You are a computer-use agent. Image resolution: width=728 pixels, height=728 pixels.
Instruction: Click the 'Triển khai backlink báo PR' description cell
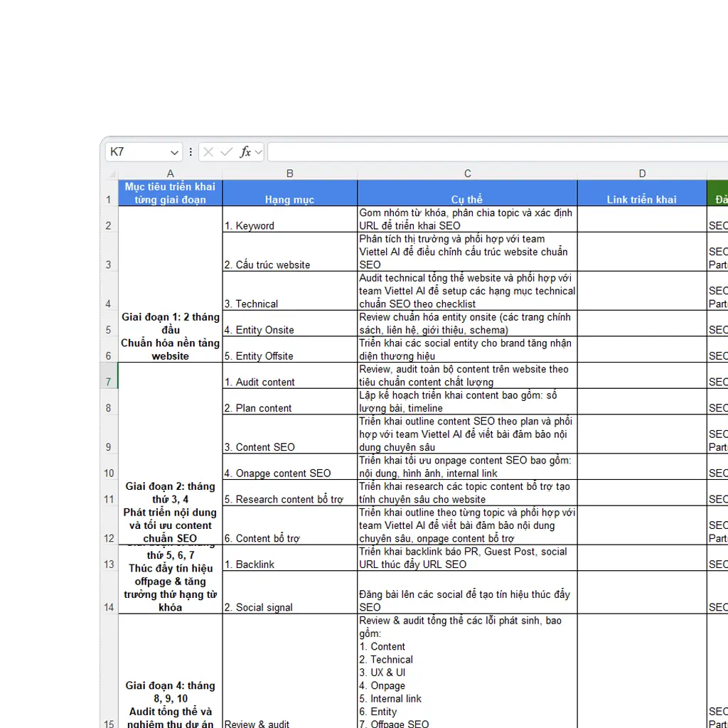point(468,557)
